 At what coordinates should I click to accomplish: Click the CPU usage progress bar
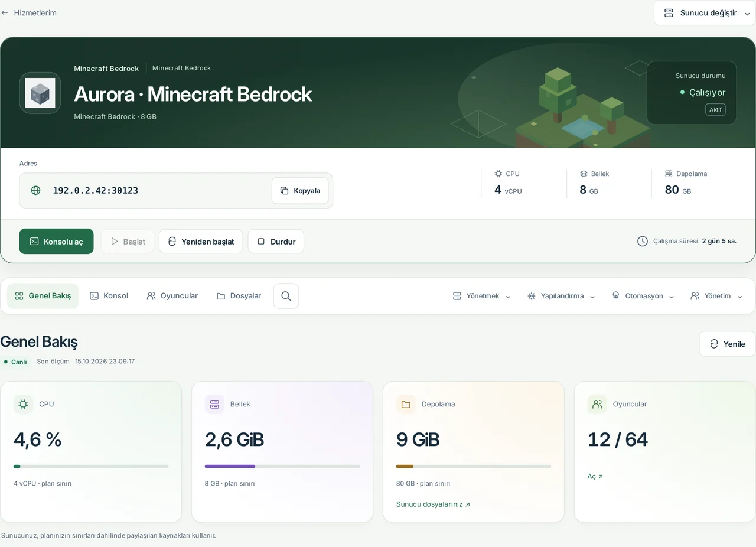point(91,467)
